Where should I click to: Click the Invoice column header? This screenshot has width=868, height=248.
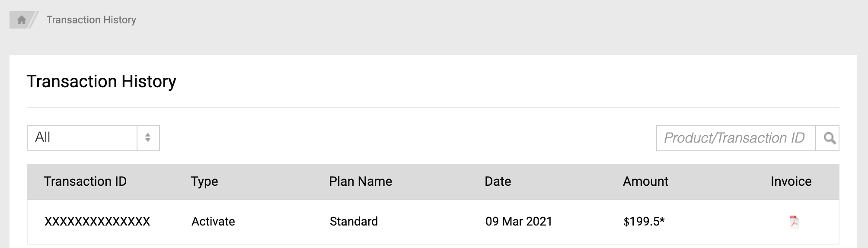(791, 181)
